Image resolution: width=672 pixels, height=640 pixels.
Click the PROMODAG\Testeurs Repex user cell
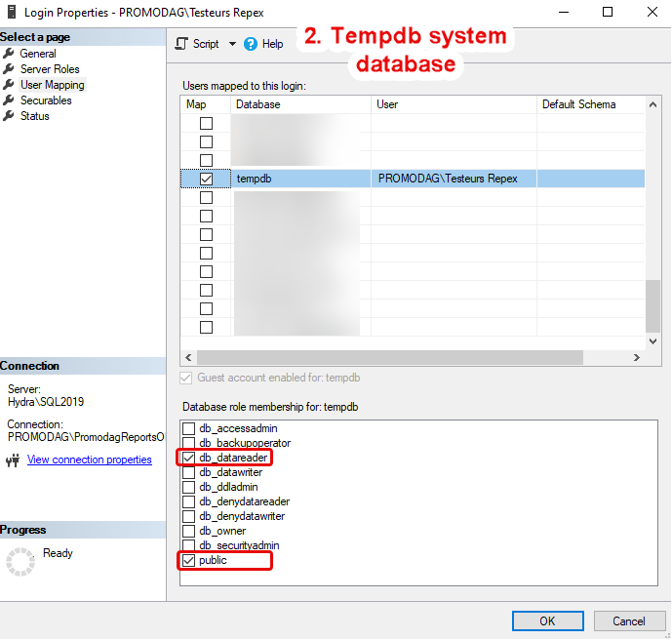click(x=454, y=179)
